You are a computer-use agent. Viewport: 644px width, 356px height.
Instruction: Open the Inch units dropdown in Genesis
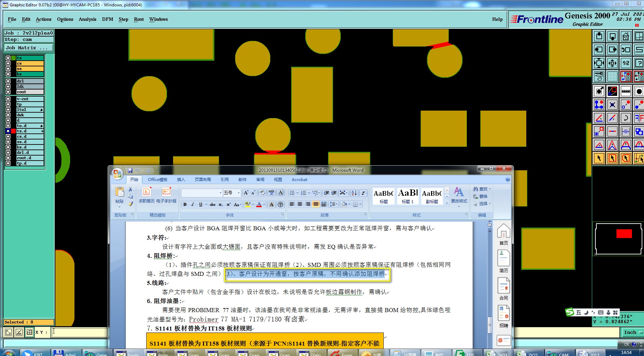point(633,332)
